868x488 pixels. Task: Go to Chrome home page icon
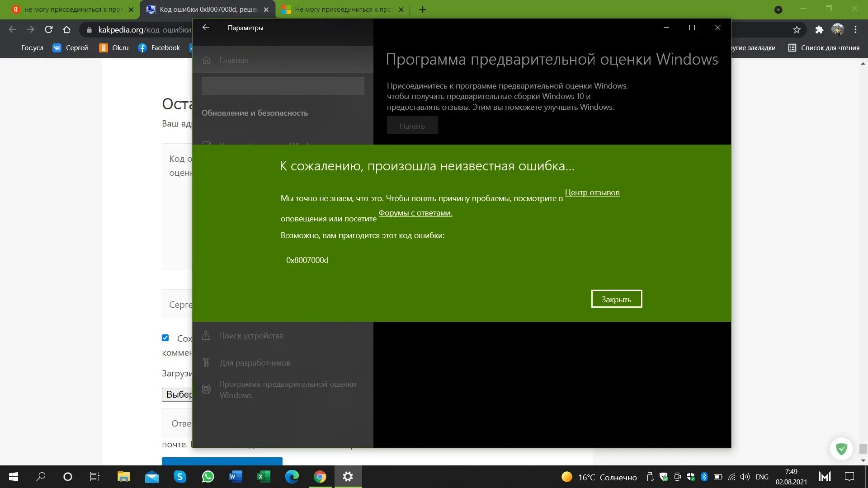(x=67, y=30)
